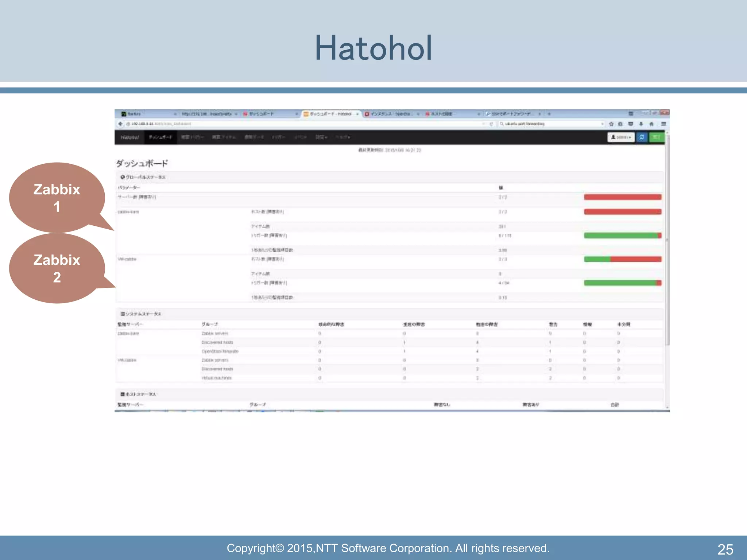Click 'VM-zabbix' in global status table
747x560 pixels.
click(127, 259)
